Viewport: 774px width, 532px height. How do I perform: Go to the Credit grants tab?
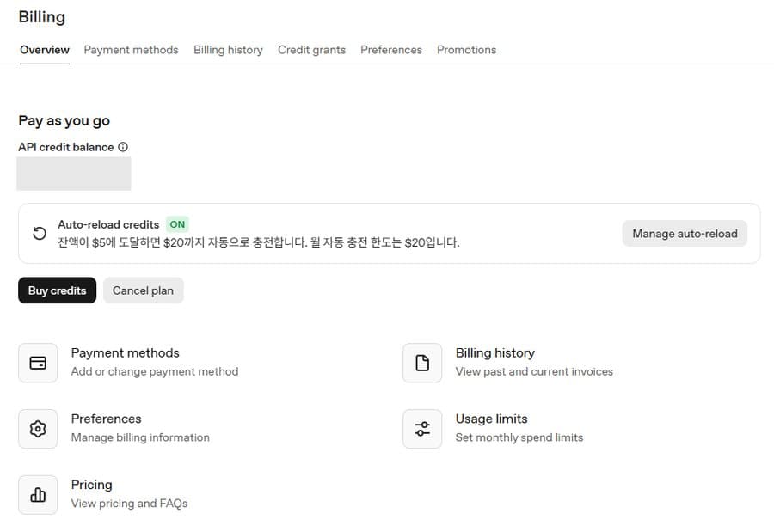(x=311, y=50)
